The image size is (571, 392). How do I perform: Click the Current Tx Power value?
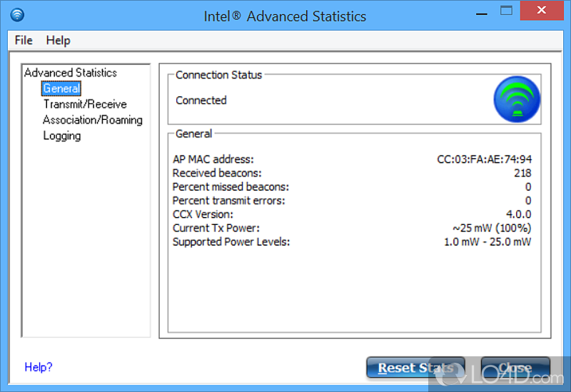pos(491,228)
